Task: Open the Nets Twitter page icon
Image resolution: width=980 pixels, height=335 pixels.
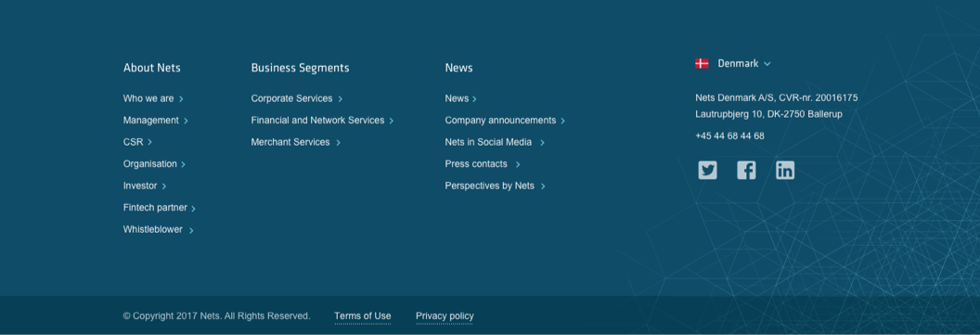Action: coord(707,170)
